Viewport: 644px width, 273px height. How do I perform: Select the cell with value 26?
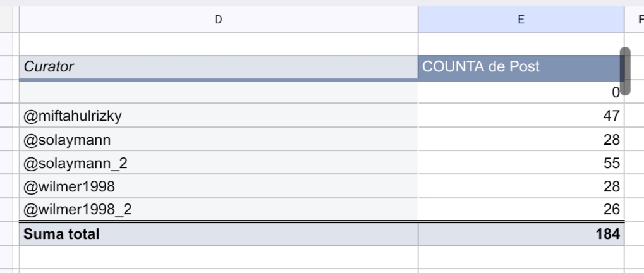pos(521,209)
